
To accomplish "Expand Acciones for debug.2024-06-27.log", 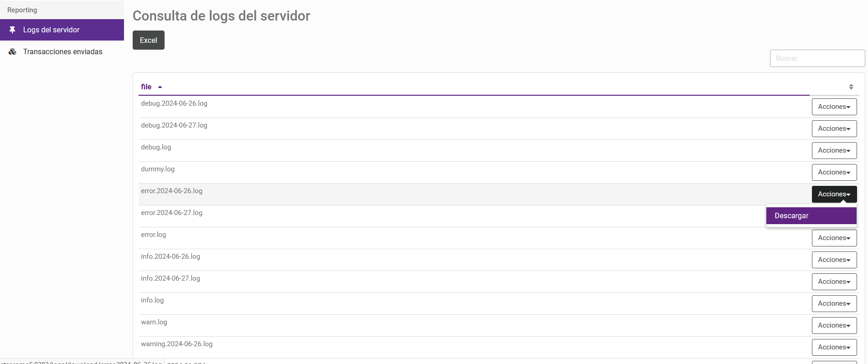I will pyautogui.click(x=834, y=129).
